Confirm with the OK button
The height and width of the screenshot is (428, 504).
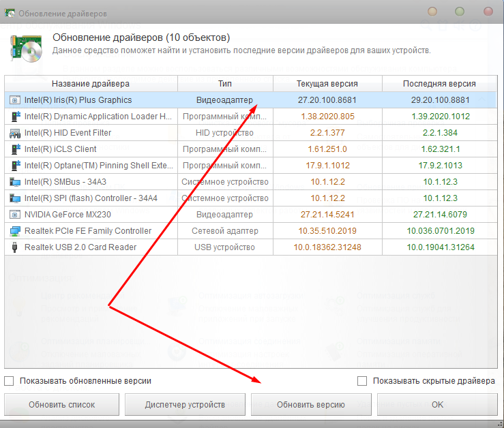pyautogui.click(x=437, y=405)
